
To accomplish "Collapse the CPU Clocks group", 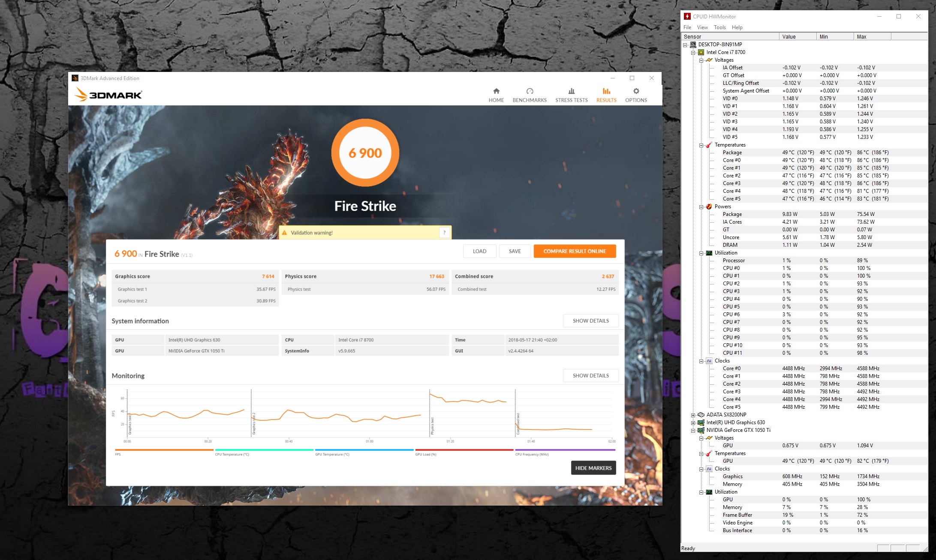I will click(x=701, y=361).
